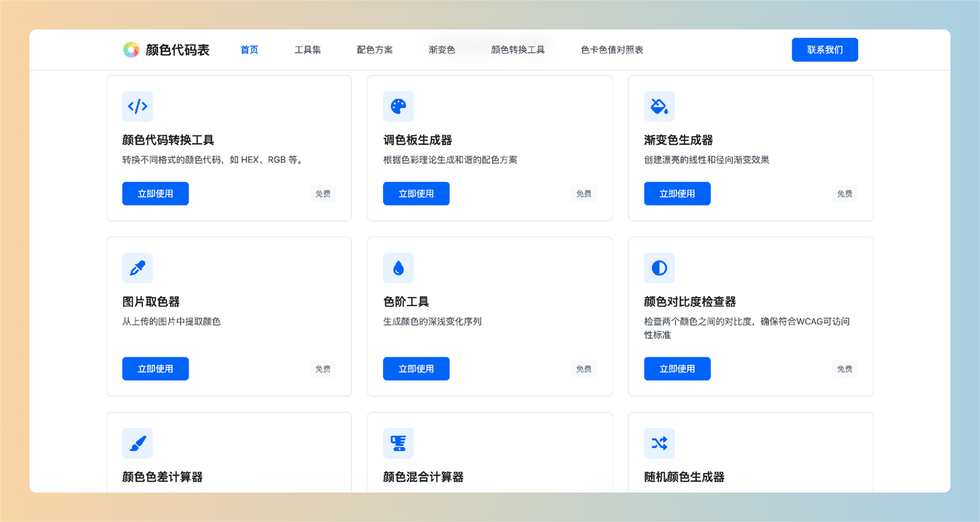The image size is (980, 522).
Task: Click the 免费 tag on 调色板生成器 card
Action: (x=584, y=194)
